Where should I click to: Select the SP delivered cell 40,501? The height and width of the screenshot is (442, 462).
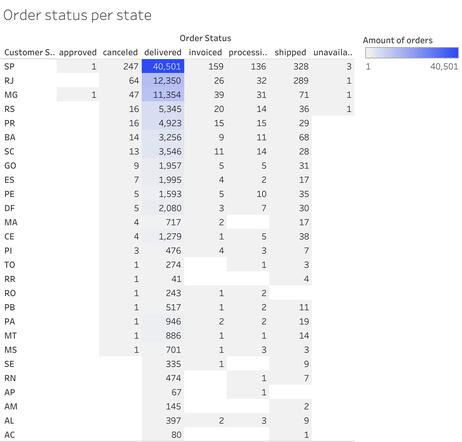(x=163, y=66)
